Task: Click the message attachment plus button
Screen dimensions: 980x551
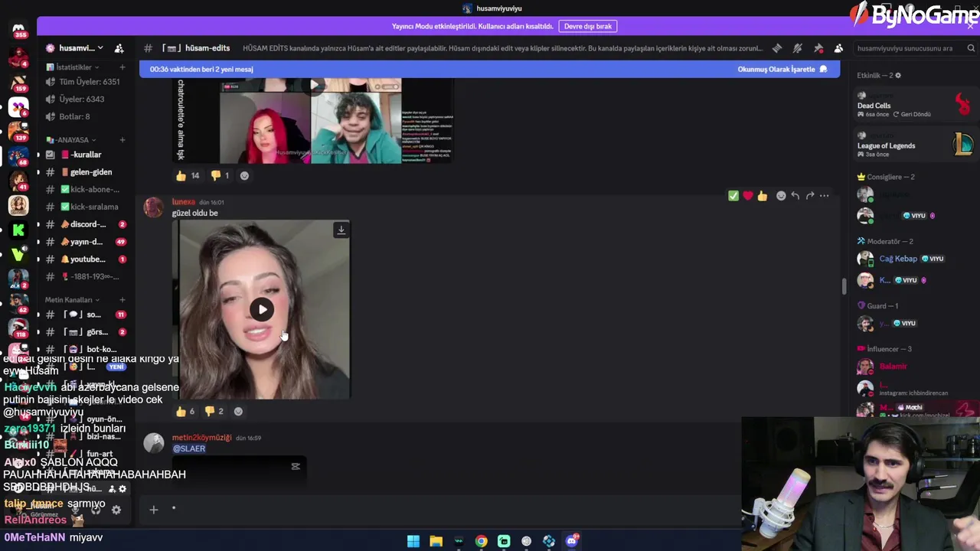Action: coord(154,510)
